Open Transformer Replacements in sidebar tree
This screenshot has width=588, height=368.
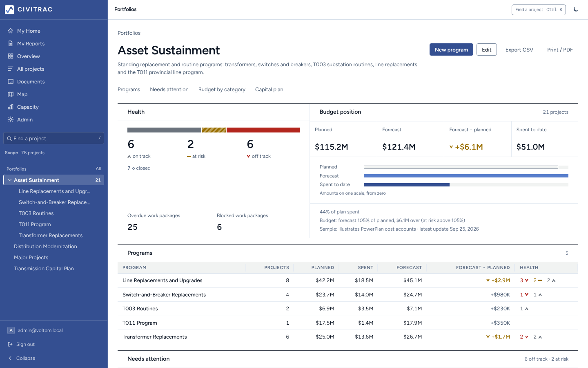51,235
